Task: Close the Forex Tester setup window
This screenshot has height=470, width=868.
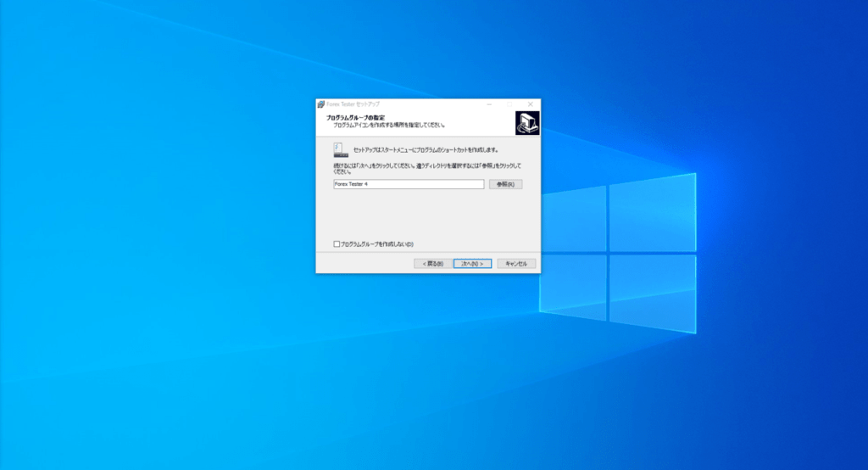Action: (x=531, y=104)
